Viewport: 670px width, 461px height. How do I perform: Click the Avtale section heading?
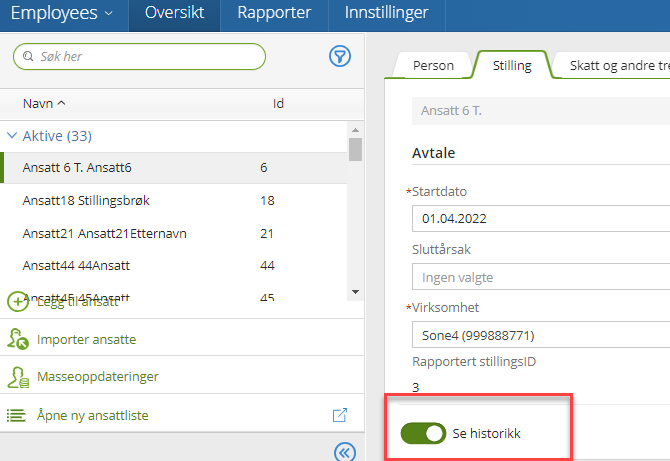433,153
